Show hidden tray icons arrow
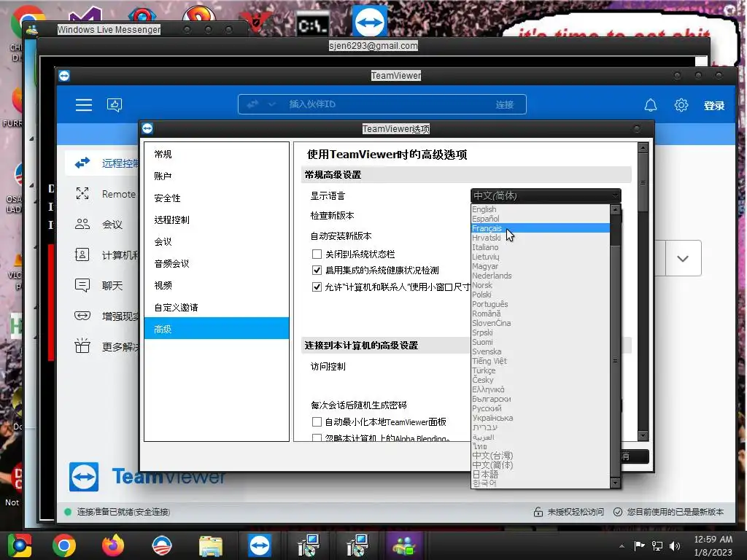This screenshot has height=560, width=747. 622,546
